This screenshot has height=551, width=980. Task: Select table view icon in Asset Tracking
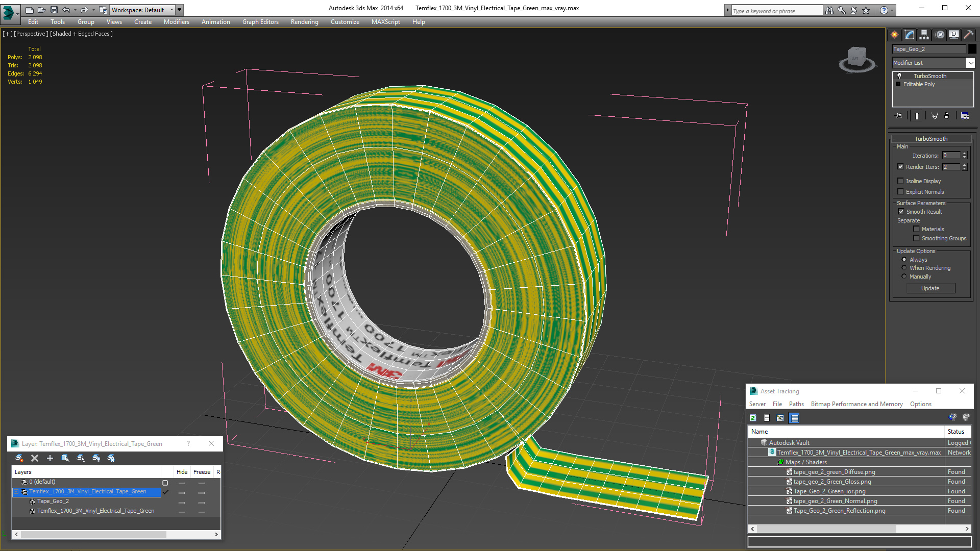click(794, 418)
